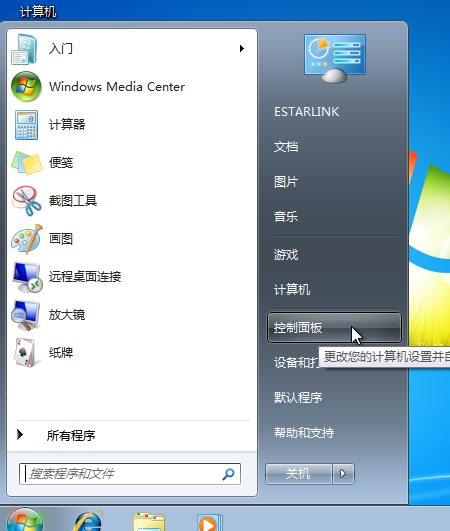Open 控制面板 control panel
Viewport: 450px width, 531px height.
[x=334, y=327]
